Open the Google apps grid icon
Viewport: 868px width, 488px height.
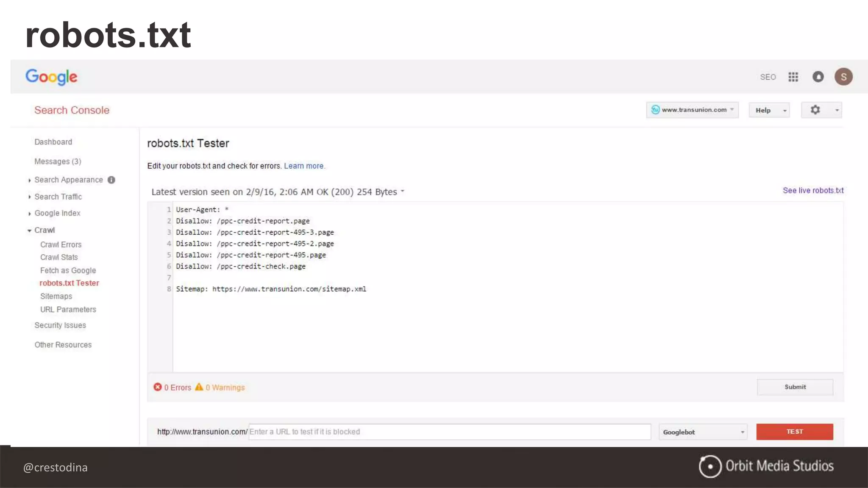[x=793, y=77]
